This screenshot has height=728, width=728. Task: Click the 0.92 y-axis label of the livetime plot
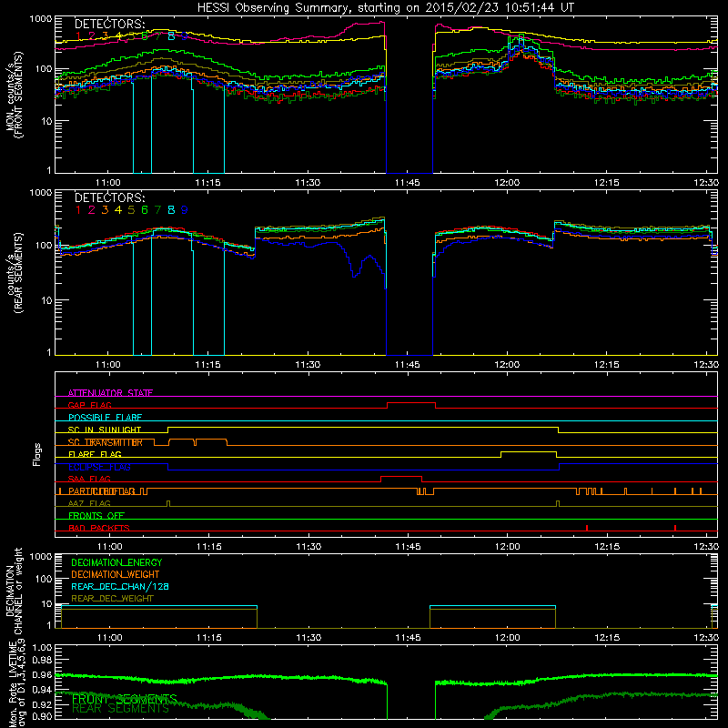43,704
